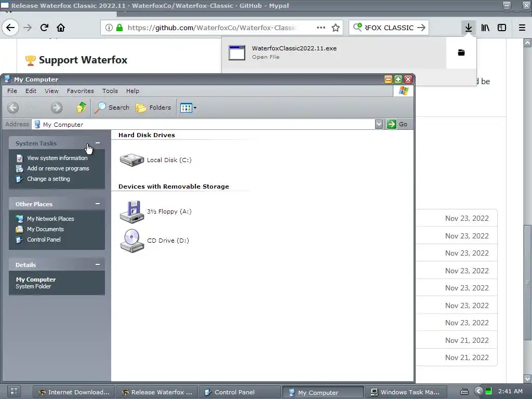Screen dimensions: 532x399
Task: Switch to Release Waterfox taskbar item
Action: [x=157, y=392]
